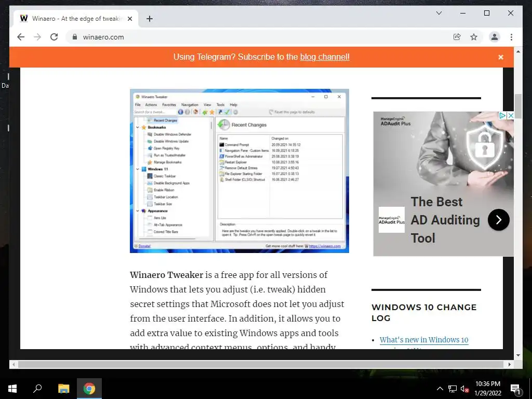Image resolution: width=532 pixels, height=399 pixels.
Task: Click the ad's black arrow button
Action: pyautogui.click(x=498, y=220)
